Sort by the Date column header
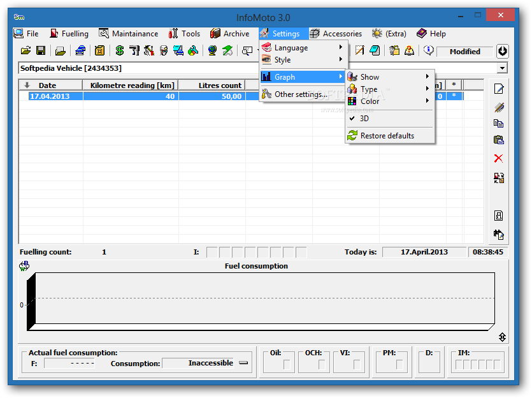Viewport: 532px width, 398px height. (51, 85)
